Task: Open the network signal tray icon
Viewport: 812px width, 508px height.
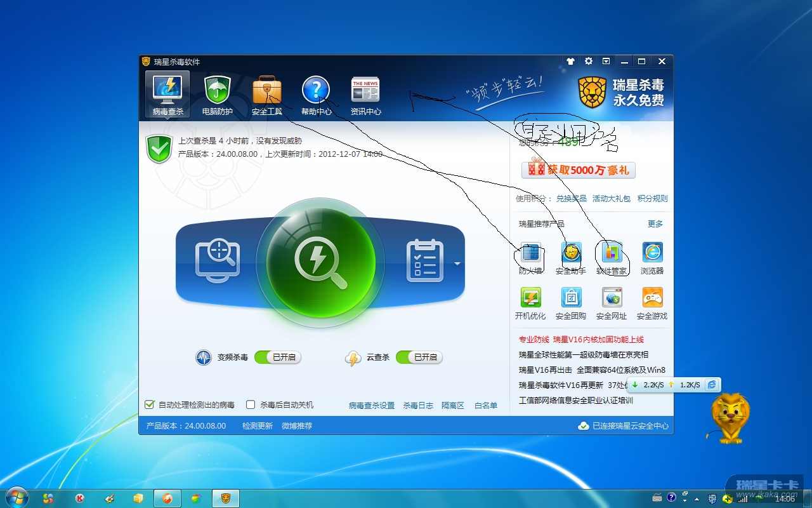Action: (x=743, y=499)
